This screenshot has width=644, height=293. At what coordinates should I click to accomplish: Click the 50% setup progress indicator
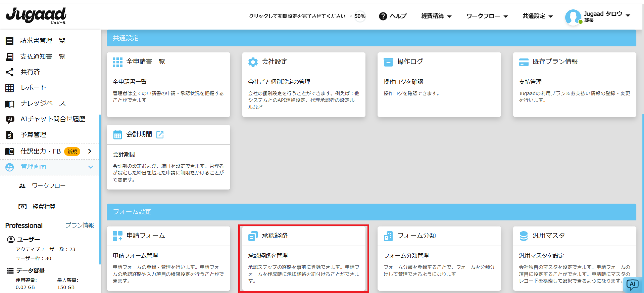(x=360, y=16)
